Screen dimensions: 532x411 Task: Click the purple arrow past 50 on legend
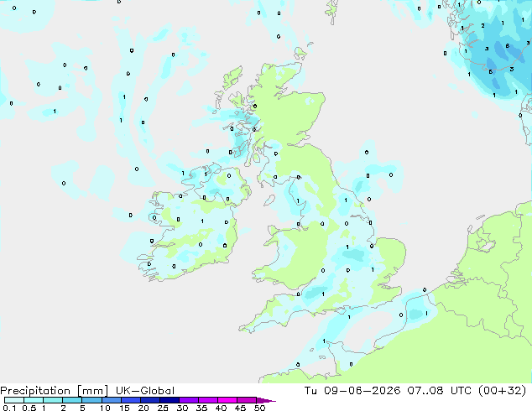click(266, 400)
